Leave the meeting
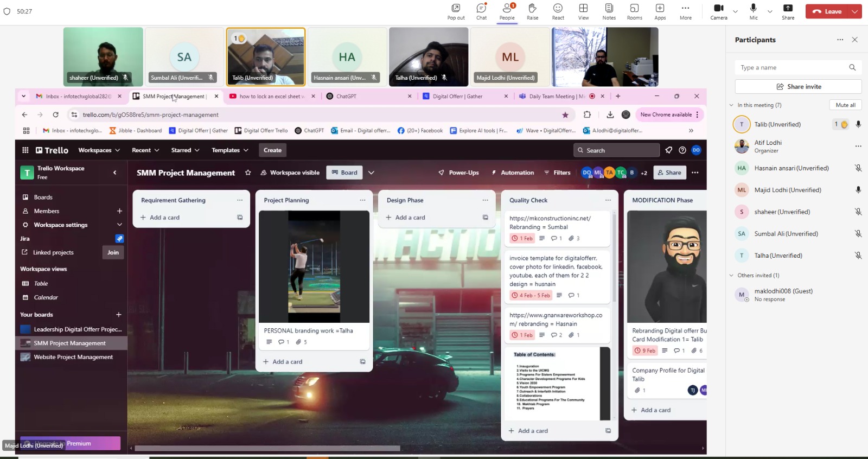Viewport: 868px width, 459px height. tap(827, 11)
